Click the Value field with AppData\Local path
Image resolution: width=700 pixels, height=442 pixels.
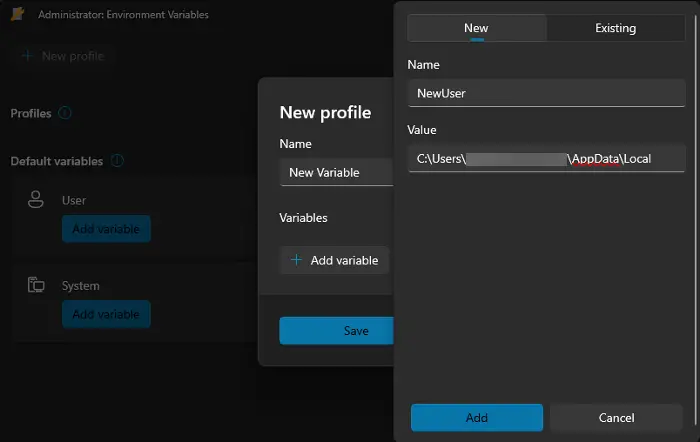coord(546,158)
